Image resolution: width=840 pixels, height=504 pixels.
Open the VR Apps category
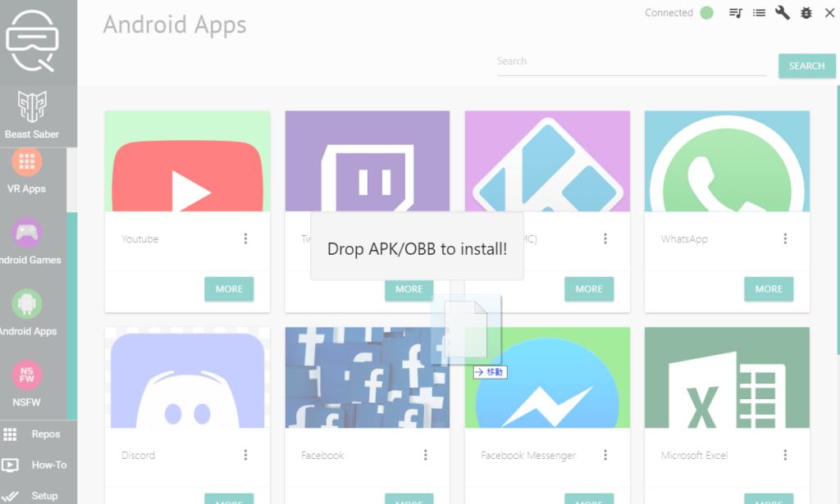(x=27, y=171)
